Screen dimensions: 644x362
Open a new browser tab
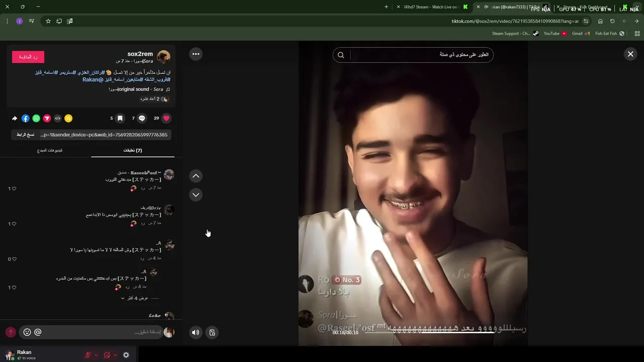point(386,7)
